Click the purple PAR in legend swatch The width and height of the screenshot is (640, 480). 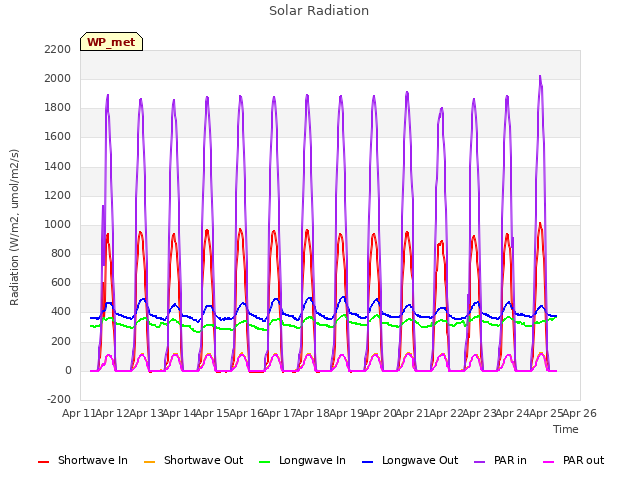click(480, 462)
